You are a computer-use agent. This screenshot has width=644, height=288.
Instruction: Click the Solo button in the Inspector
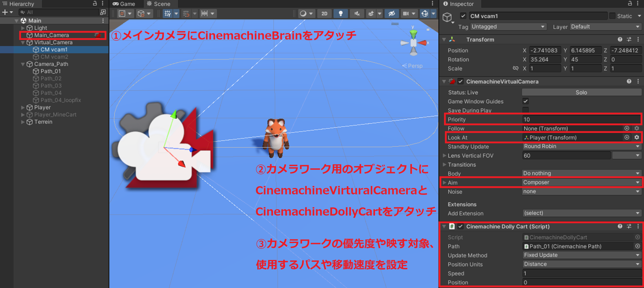point(581,92)
